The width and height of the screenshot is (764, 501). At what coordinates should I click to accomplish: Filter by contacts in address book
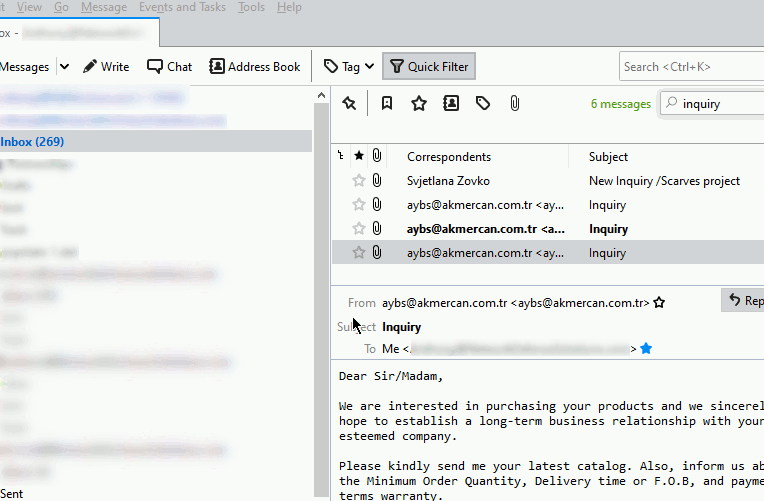451,103
